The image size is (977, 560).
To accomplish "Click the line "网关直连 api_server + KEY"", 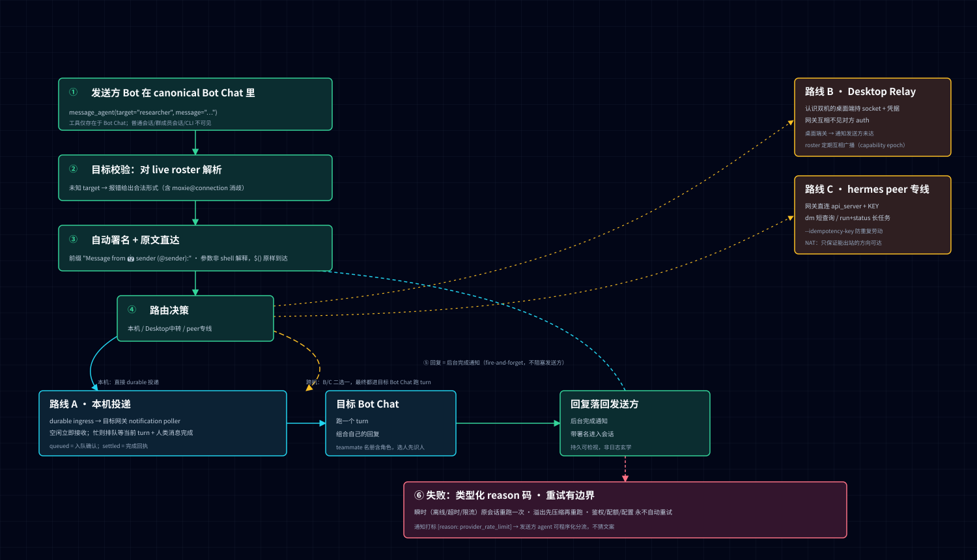I will [842, 206].
